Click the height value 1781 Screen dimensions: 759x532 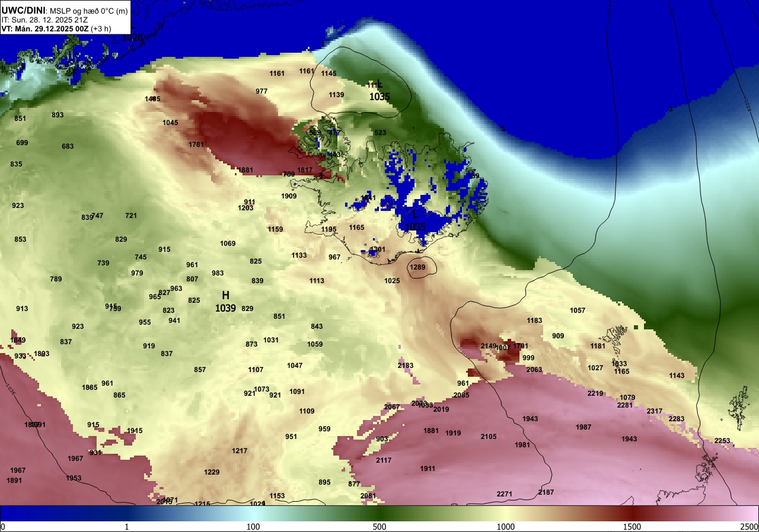tap(196, 145)
